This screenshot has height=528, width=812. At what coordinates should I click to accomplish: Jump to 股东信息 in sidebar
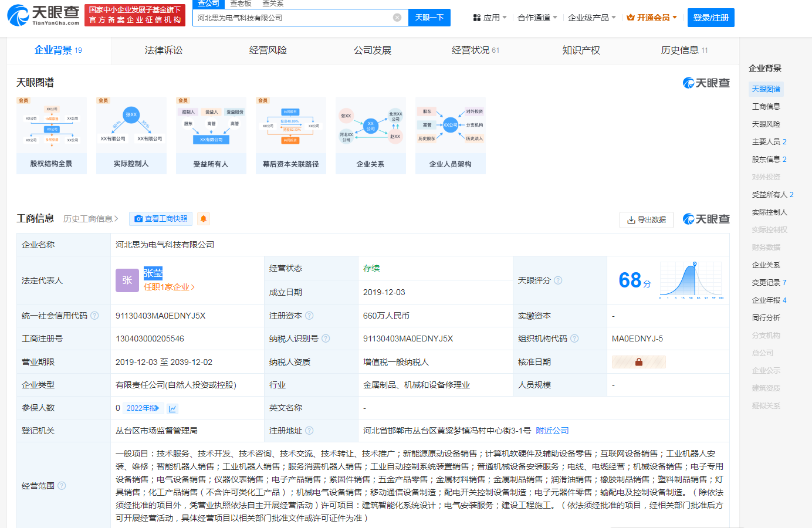769,160
